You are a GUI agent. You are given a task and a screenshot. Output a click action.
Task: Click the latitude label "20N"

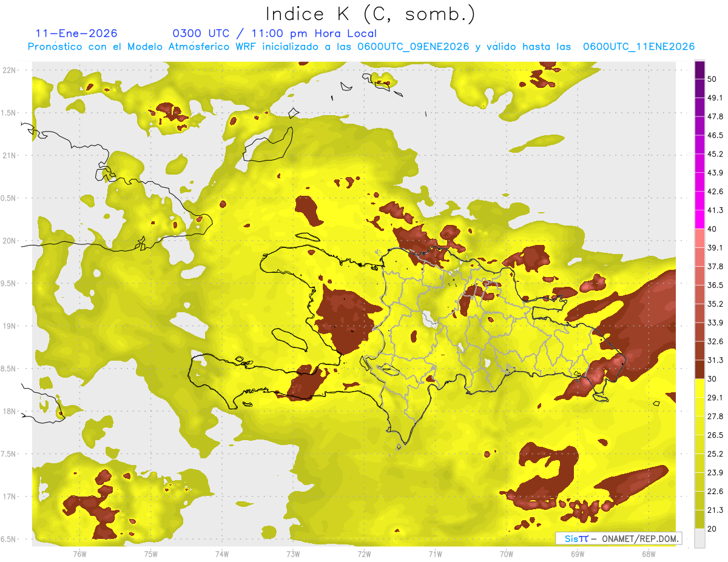coord(10,241)
